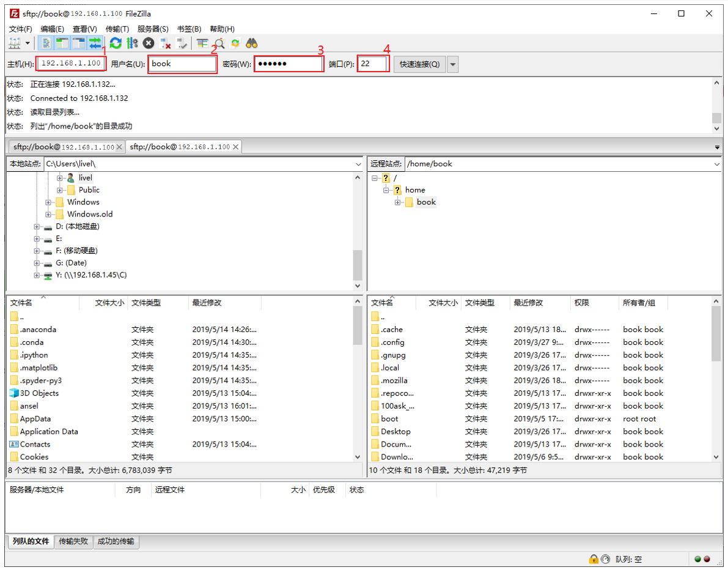Toggle message log display
Screen dimensions: 728x570
(x=45, y=43)
